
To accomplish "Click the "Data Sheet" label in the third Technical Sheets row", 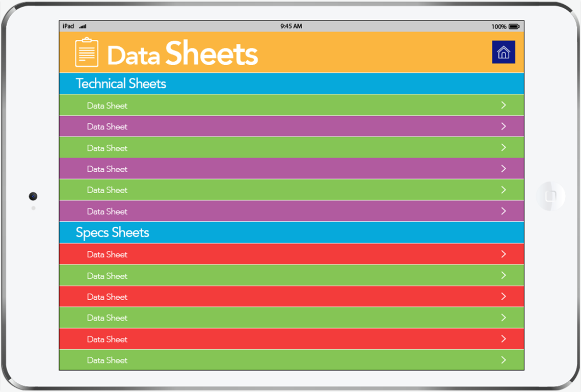I will tap(107, 148).
